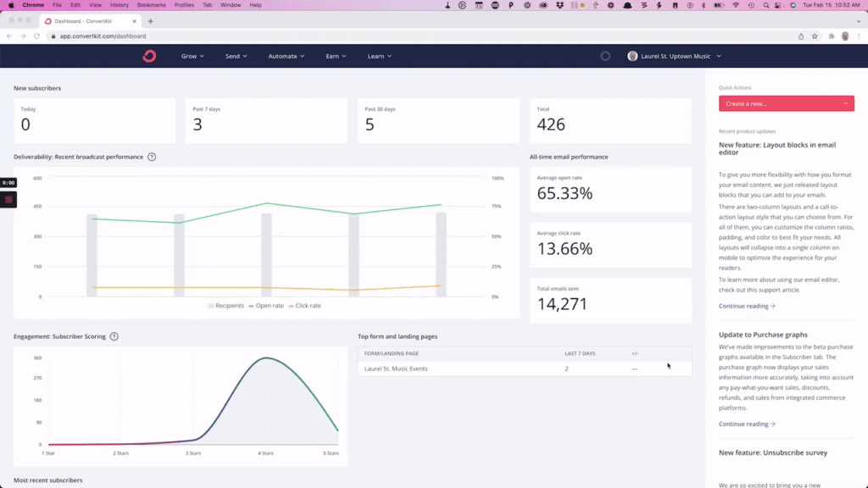The height and width of the screenshot is (488, 868).
Task: Click the Total 426 subscribers card
Action: click(x=610, y=120)
